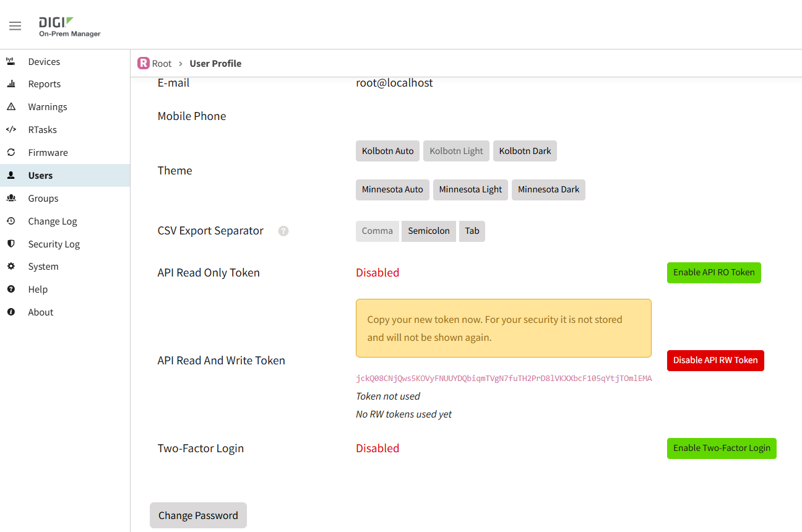Click the System gear icon
802x532 pixels.
click(11, 267)
